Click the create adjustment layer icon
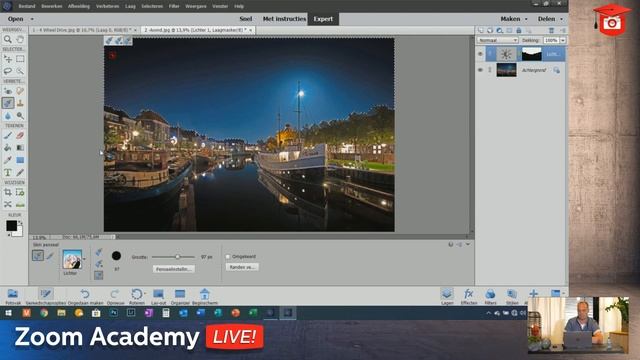 point(500,31)
